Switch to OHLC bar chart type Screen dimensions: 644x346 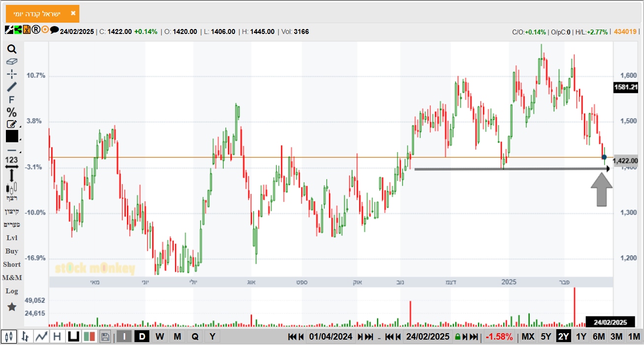coord(25,337)
